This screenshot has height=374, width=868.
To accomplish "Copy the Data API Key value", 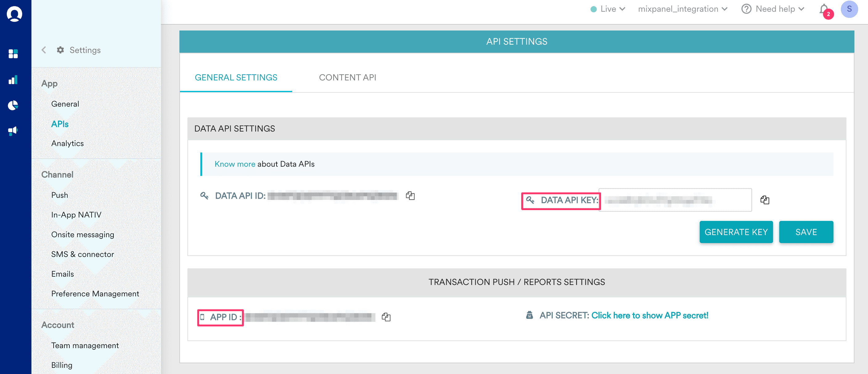I will point(764,200).
